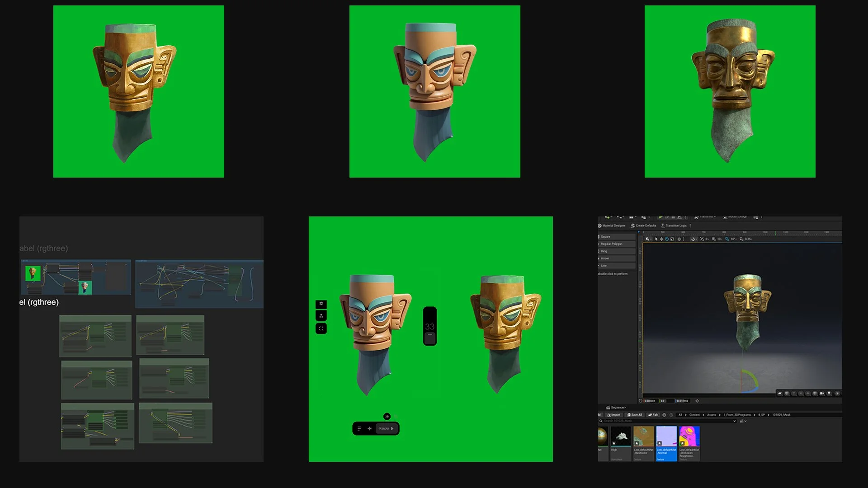Click the Transition Logic toolbar item
The height and width of the screenshot is (488, 868).
click(674, 225)
